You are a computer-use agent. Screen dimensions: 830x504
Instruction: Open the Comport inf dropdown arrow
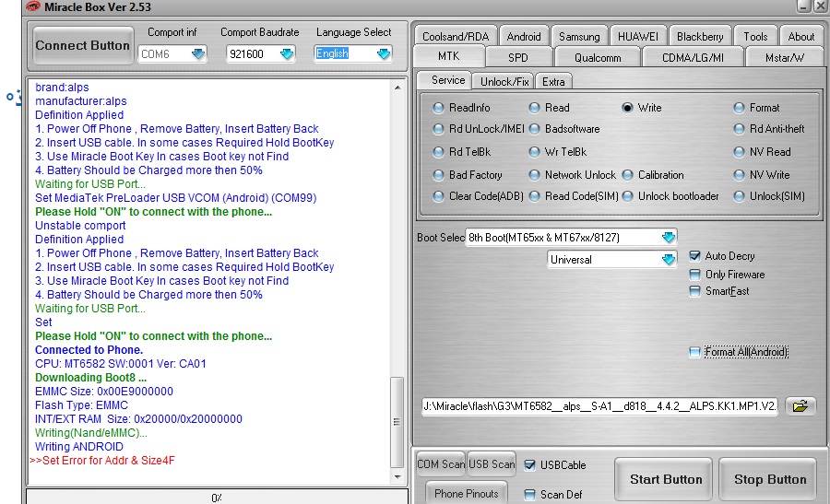(x=198, y=54)
